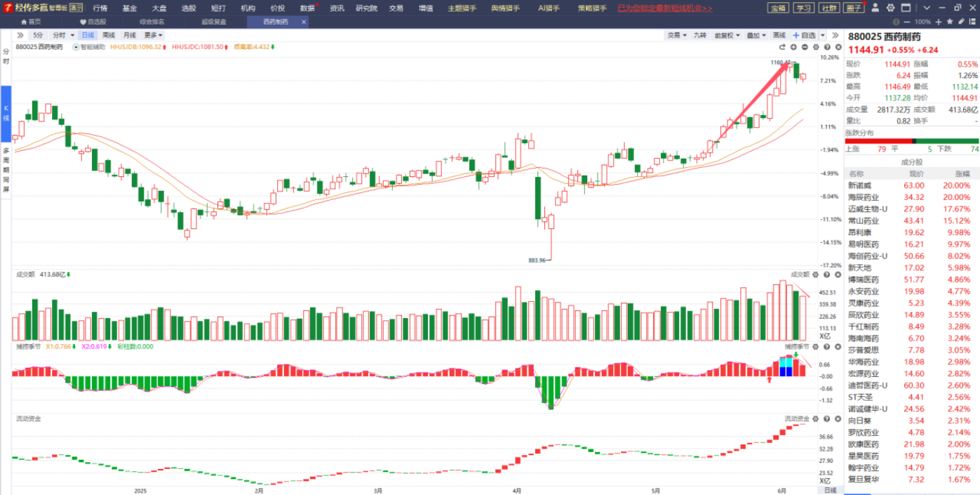The width and height of the screenshot is (980, 495).
Task: Add stock with the 自选 button
Action: click(x=803, y=35)
